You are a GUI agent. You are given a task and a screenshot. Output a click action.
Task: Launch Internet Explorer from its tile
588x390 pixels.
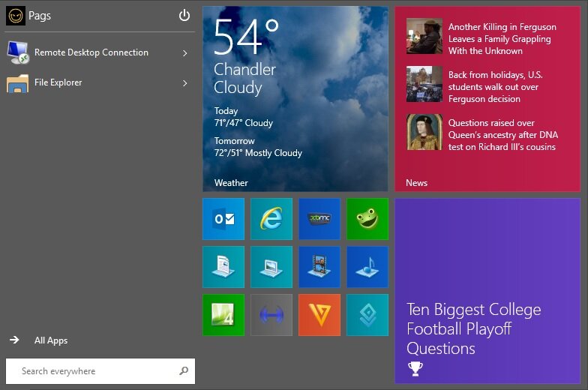pyautogui.click(x=271, y=219)
